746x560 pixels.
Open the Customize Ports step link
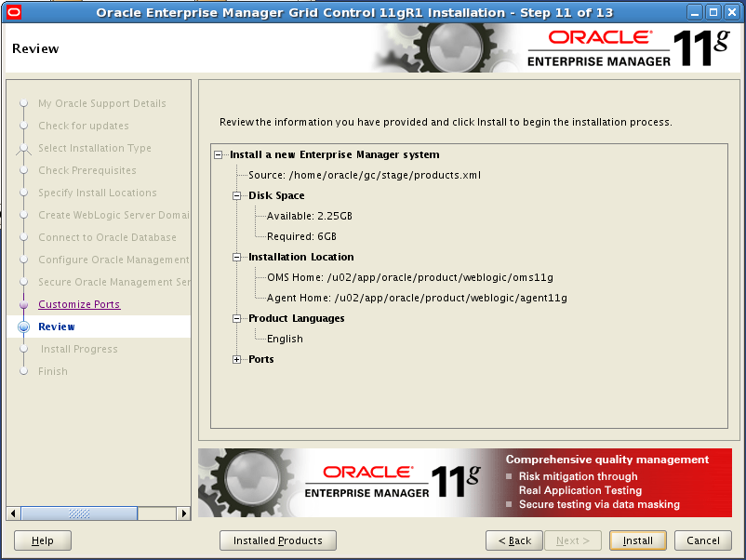79,304
